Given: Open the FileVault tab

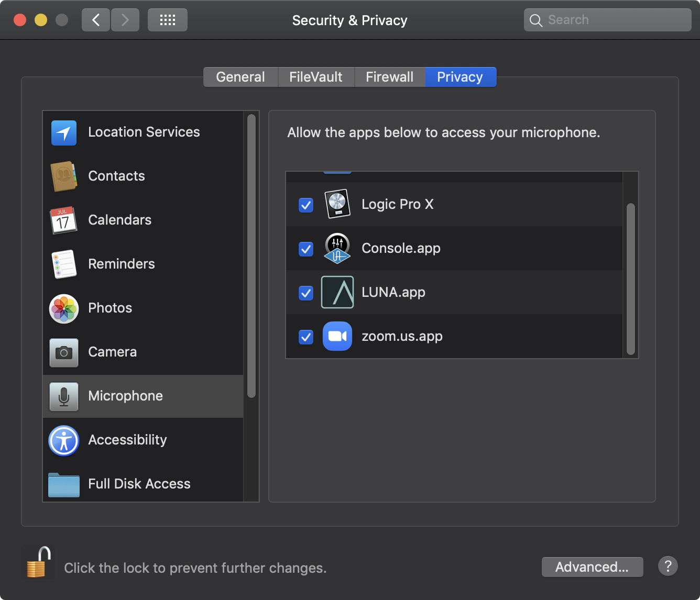Looking at the screenshot, I should [316, 77].
